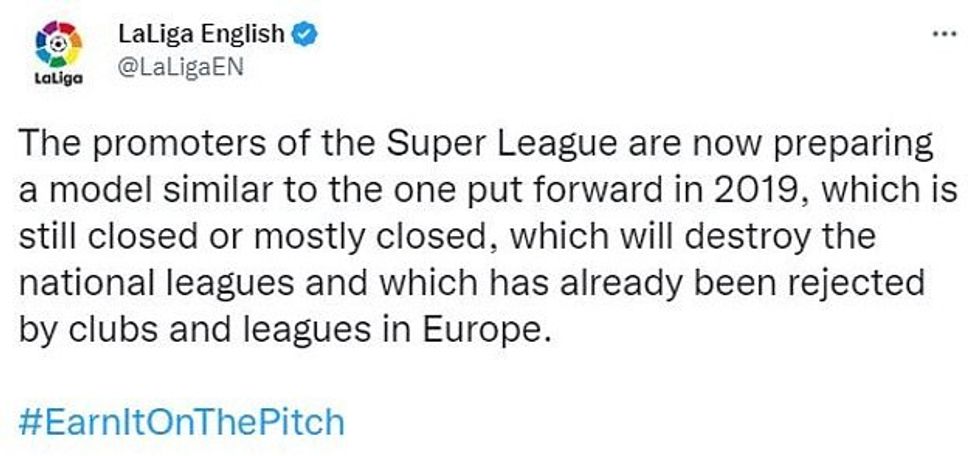Open the #EarnItOnThePitch hashtag
980x456 pixels.
[182, 421]
